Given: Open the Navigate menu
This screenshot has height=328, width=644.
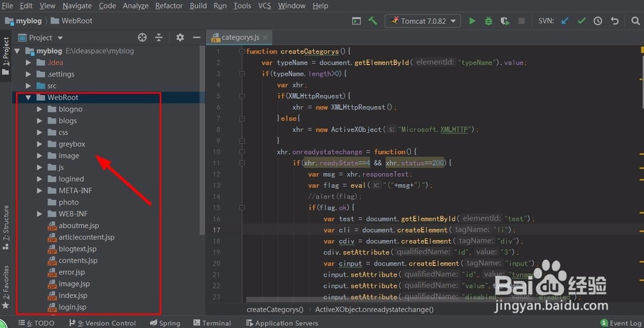Looking at the screenshot, I should 77,6.
